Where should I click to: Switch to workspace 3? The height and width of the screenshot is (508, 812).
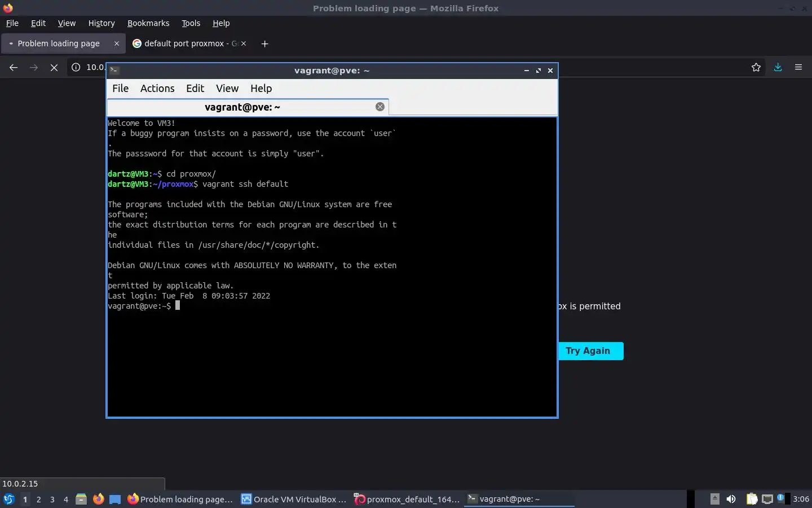click(x=52, y=499)
